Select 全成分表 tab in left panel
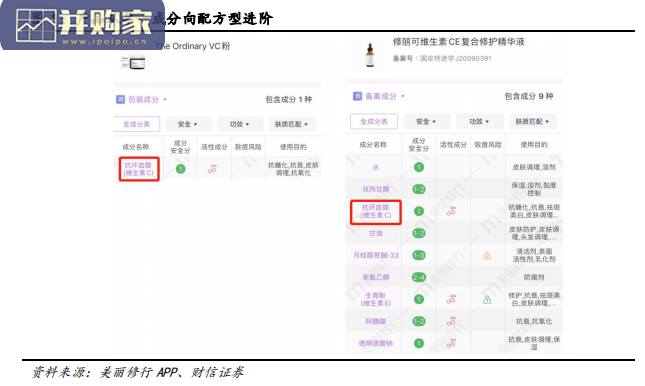Viewport: 645px width, 386px height. (x=137, y=124)
